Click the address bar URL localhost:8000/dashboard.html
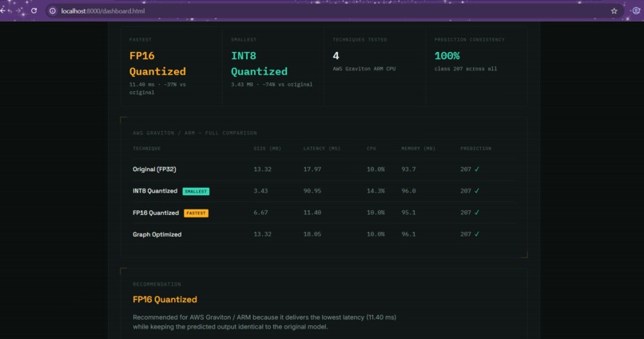This screenshot has width=644, height=339. point(103,11)
